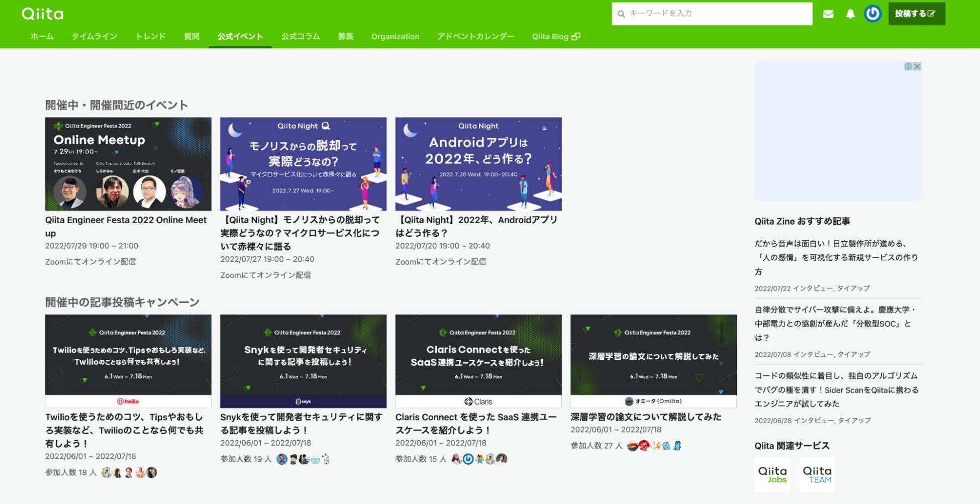This screenshot has width=980, height=504.
Task: Click the participant avatars under the Snyk campaign
Action: (304, 459)
